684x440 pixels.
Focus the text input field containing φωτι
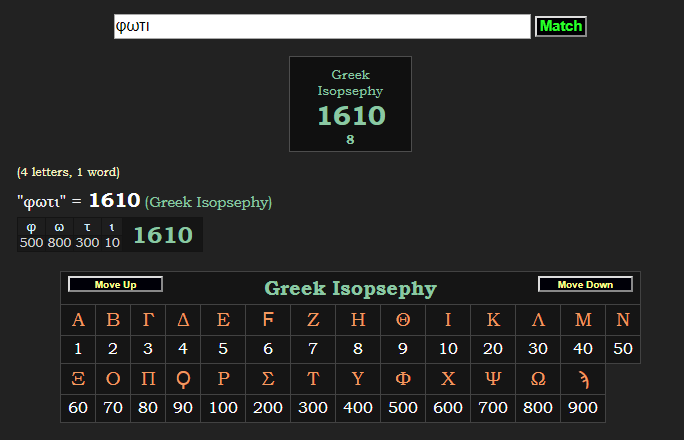pyautogui.click(x=322, y=27)
